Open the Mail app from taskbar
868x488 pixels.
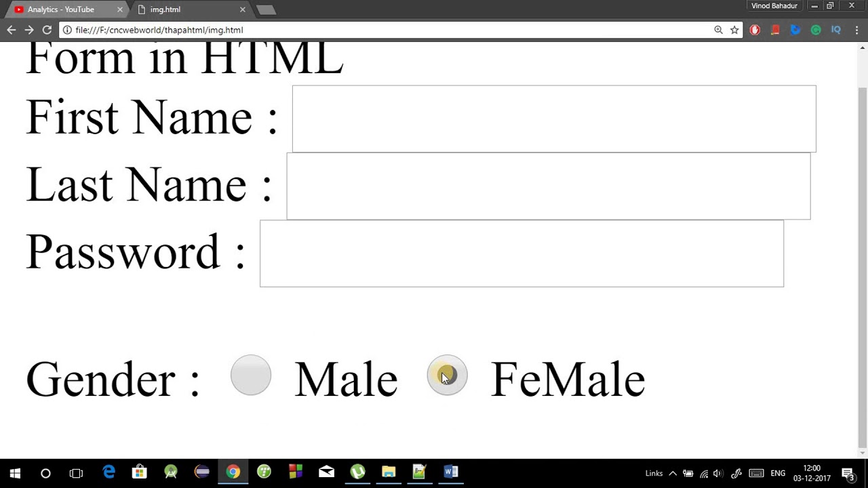click(x=326, y=472)
